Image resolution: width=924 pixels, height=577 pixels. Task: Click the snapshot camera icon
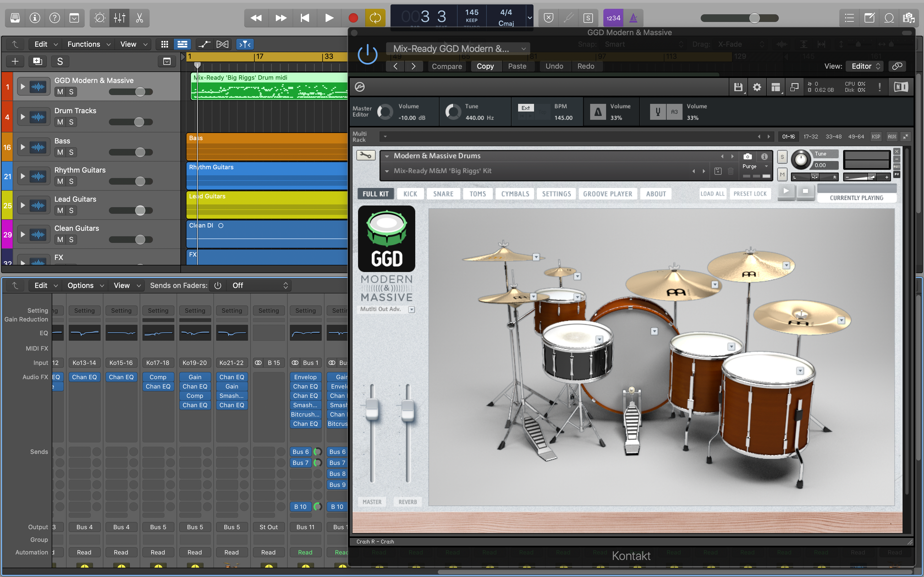(x=748, y=156)
